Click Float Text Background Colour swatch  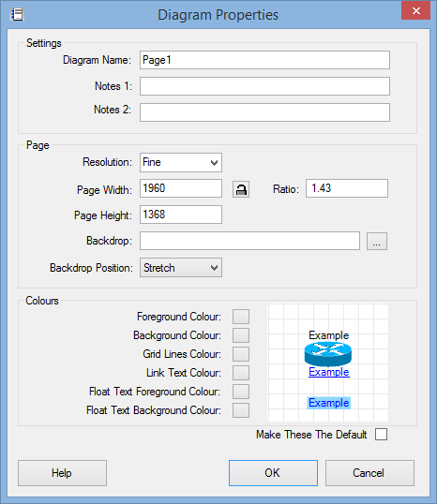point(241,410)
